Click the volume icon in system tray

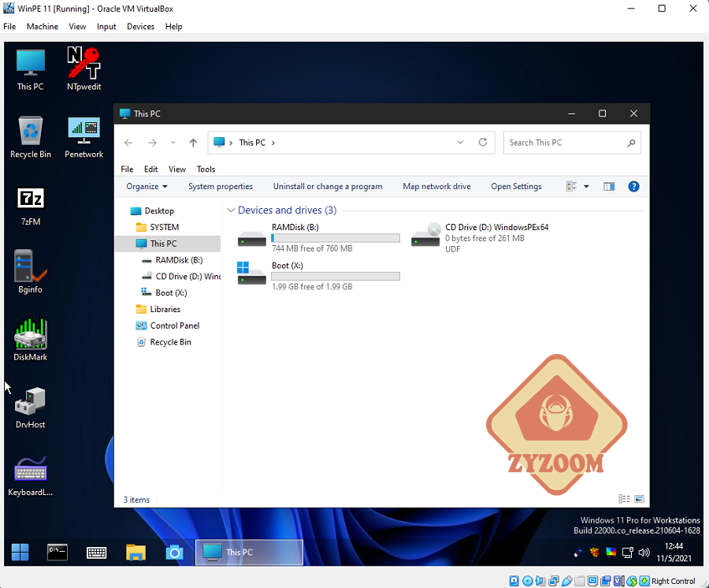644,553
